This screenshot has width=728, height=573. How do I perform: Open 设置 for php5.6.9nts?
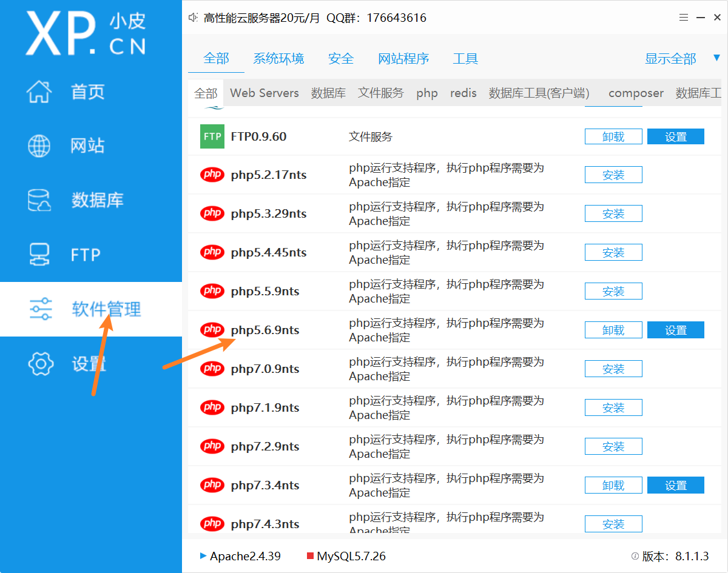tap(676, 330)
